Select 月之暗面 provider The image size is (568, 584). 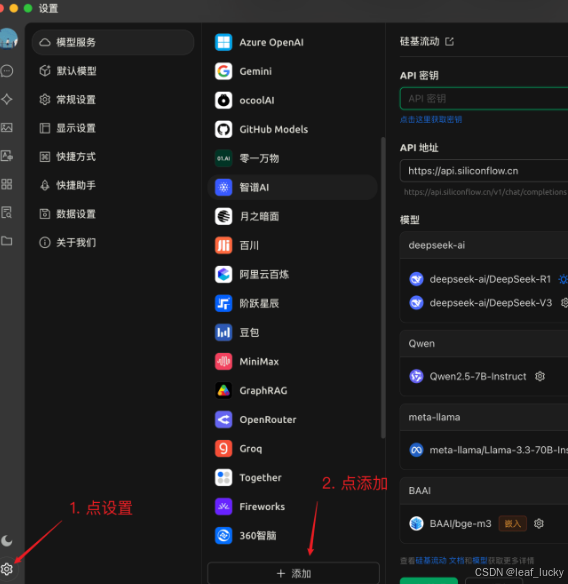pyautogui.click(x=292, y=216)
